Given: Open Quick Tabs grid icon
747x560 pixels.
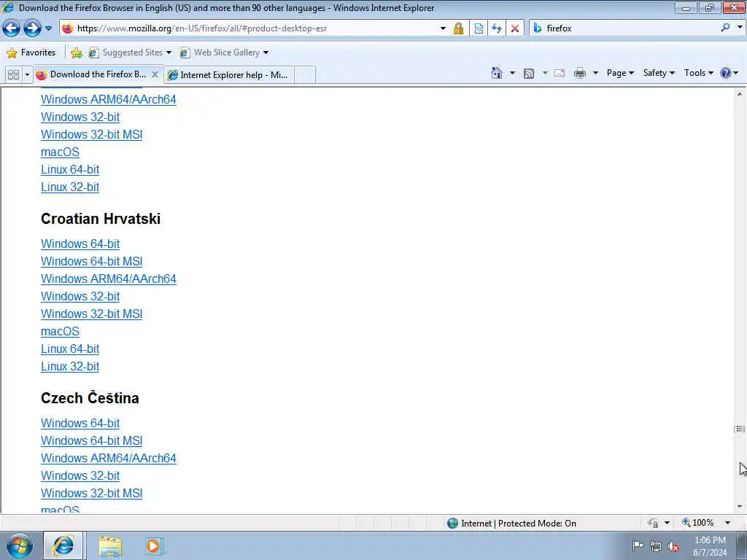Looking at the screenshot, I should tap(13, 75).
